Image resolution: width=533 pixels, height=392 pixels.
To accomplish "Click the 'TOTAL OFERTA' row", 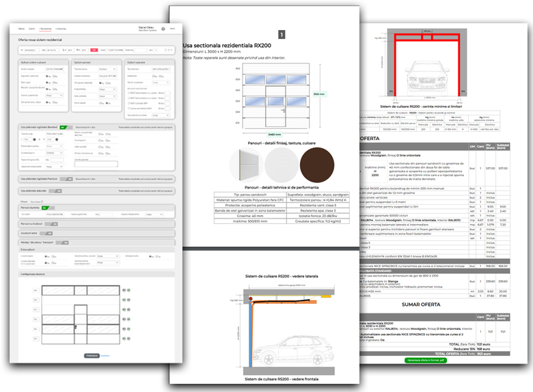I will point(435,354).
